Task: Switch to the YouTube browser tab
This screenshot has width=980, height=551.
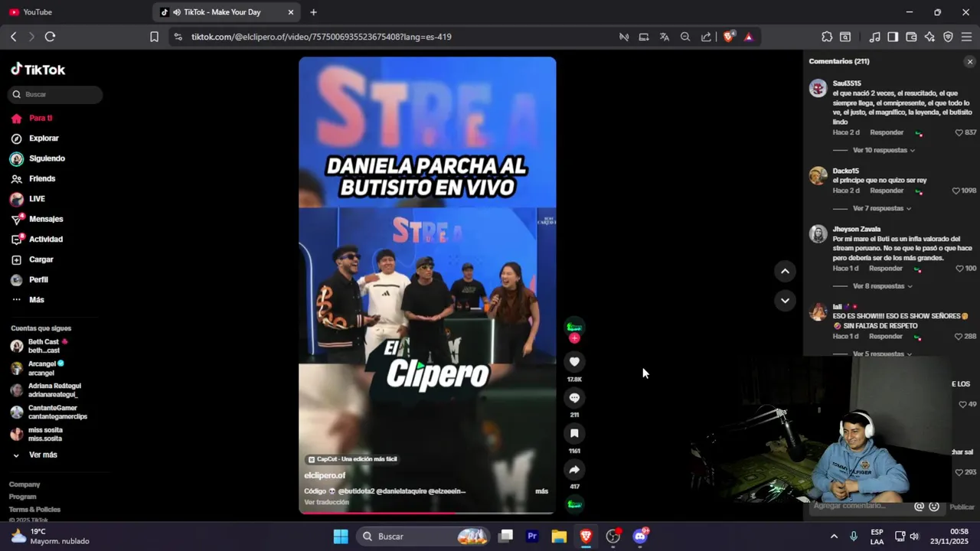Action: pyautogui.click(x=73, y=12)
